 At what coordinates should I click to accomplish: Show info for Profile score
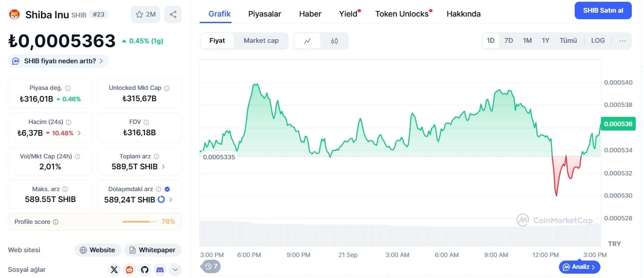(55, 222)
